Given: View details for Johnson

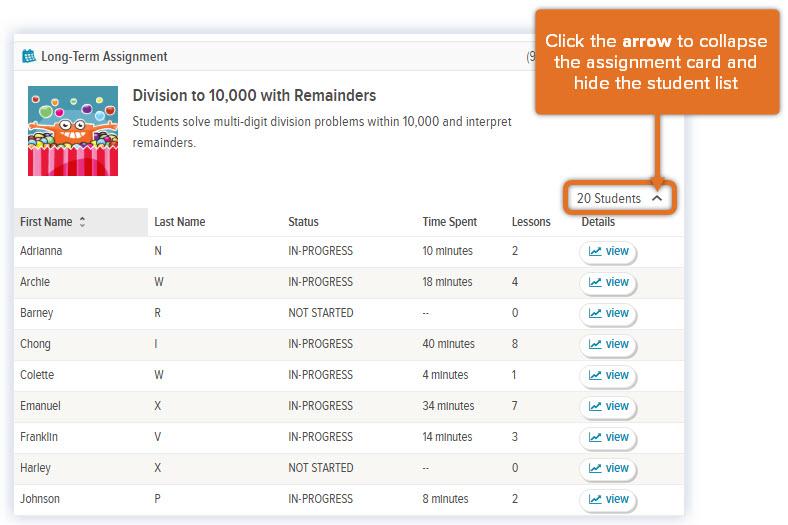Looking at the screenshot, I should (x=608, y=499).
